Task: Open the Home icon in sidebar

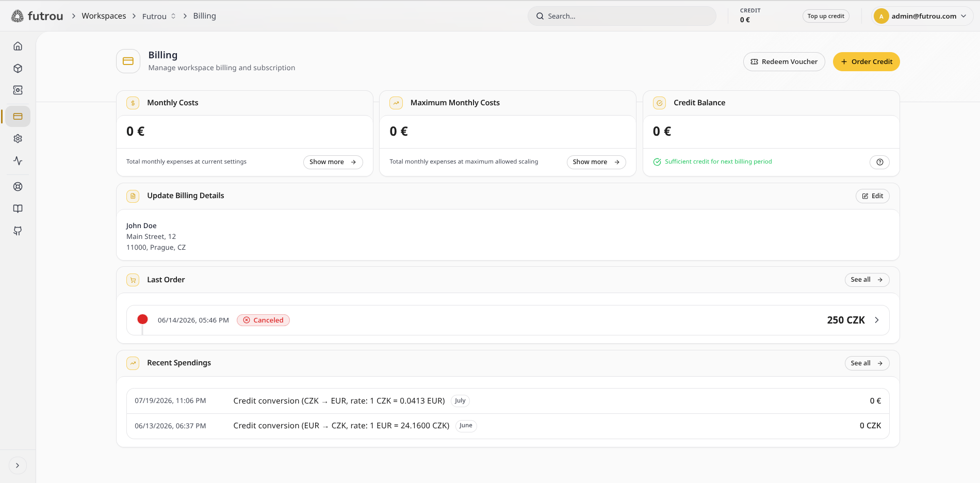Action: pos(18,46)
